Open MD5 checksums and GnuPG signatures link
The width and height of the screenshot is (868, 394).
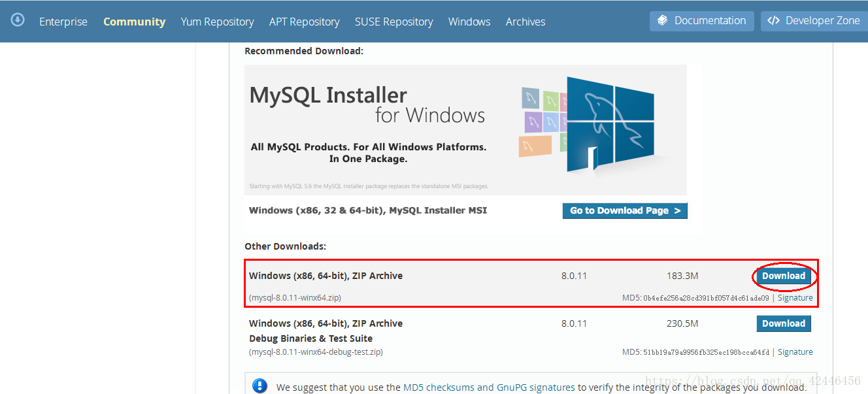click(489, 387)
